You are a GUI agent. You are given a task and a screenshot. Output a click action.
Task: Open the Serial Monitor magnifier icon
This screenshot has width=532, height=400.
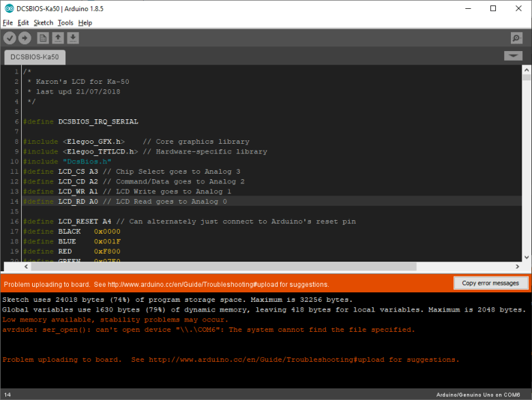click(516, 38)
